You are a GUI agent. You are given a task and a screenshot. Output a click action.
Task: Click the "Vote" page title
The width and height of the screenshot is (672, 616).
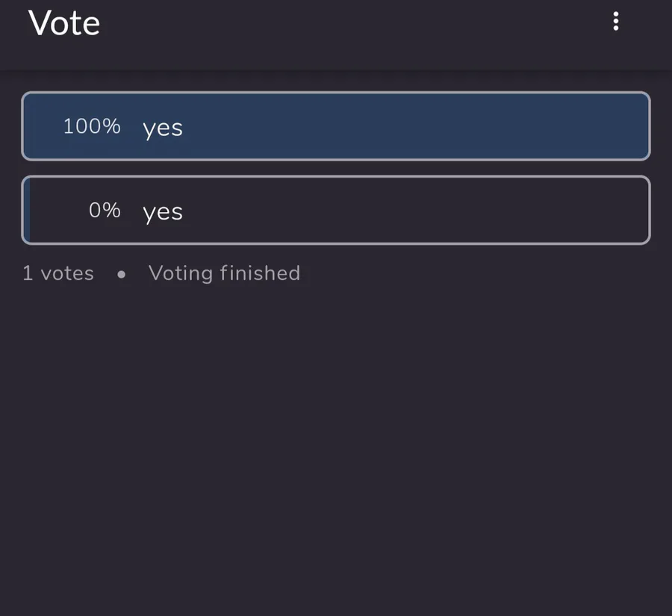64,23
